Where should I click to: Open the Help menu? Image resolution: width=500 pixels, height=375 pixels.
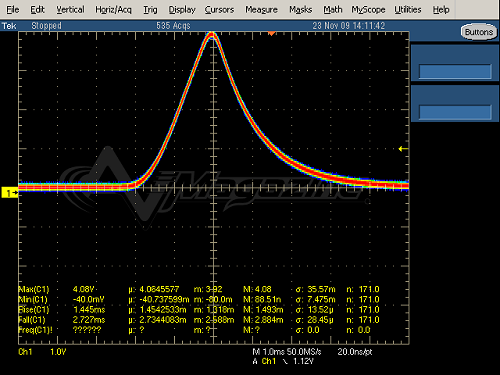[441, 10]
